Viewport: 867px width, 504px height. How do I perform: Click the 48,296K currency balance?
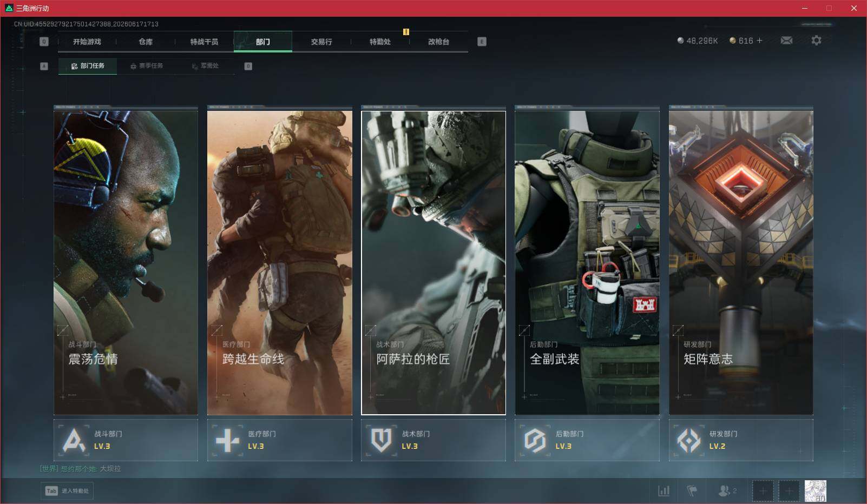(x=698, y=41)
